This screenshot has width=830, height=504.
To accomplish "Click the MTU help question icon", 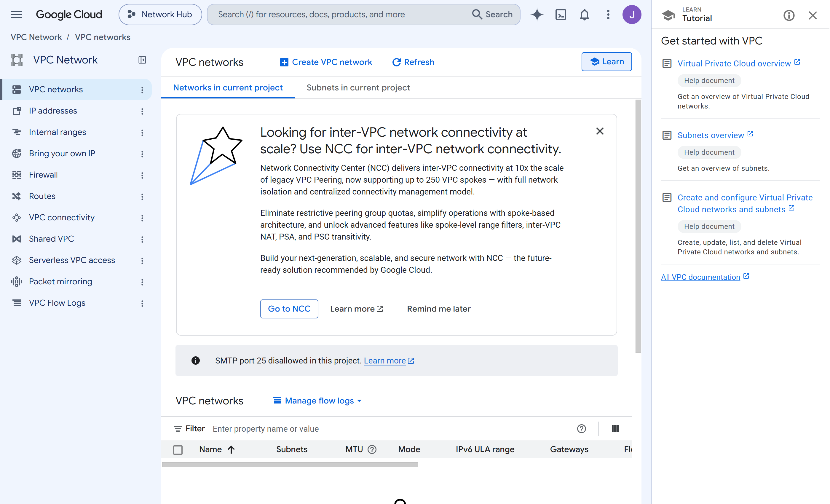I will tap(372, 449).
